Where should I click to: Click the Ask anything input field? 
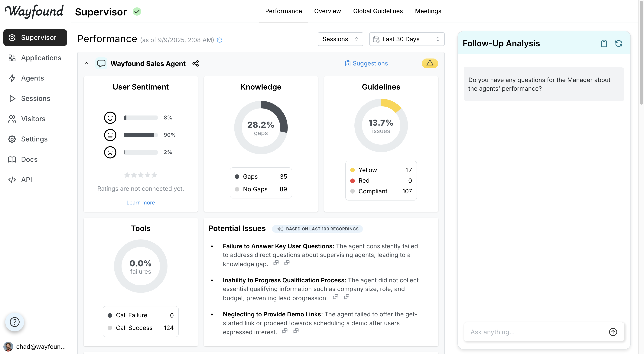[535, 332]
